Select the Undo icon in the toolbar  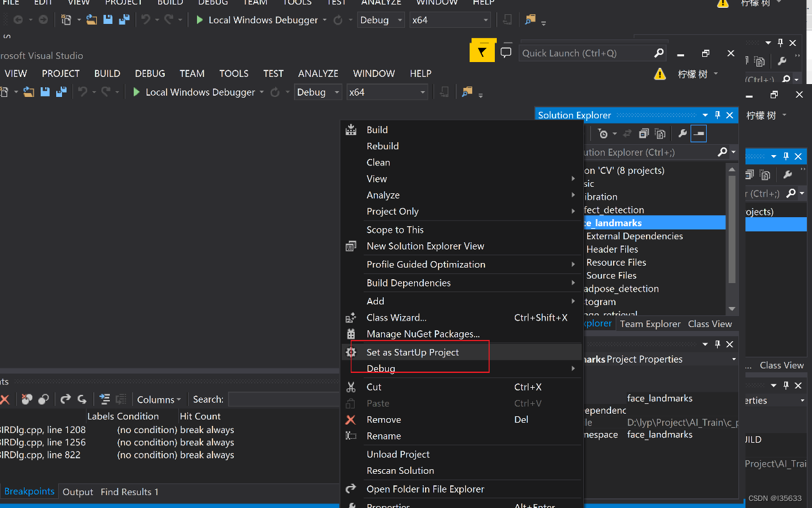click(82, 92)
